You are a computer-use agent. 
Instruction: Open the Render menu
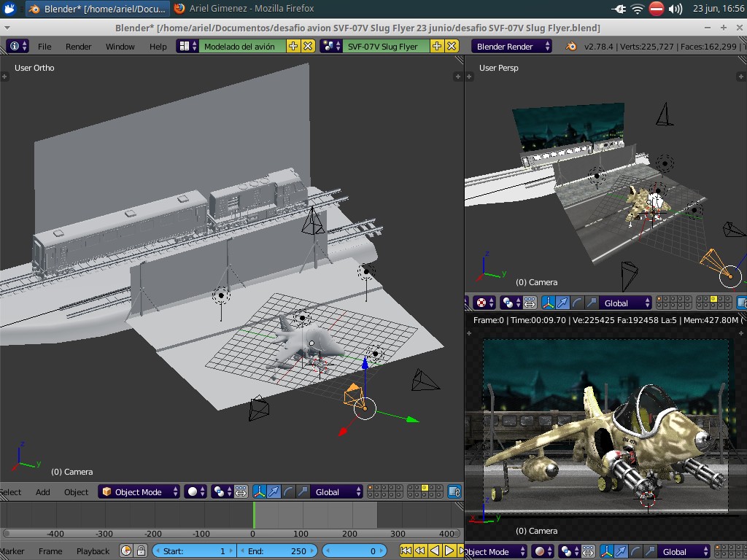(78, 46)
